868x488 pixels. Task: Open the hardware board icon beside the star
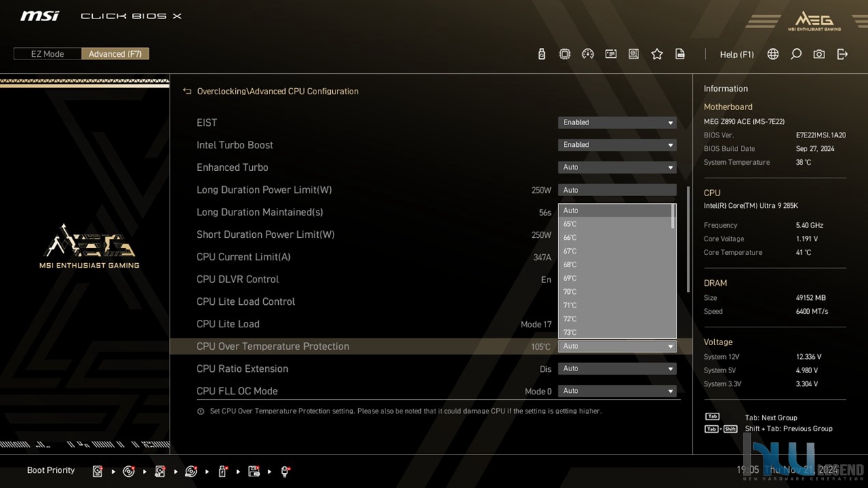click(x=634, y=54)
